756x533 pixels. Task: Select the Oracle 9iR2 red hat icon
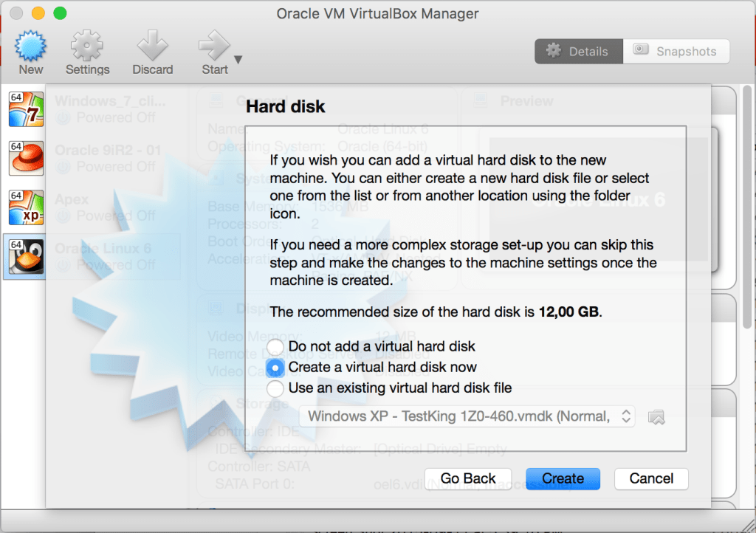(26, 158)
